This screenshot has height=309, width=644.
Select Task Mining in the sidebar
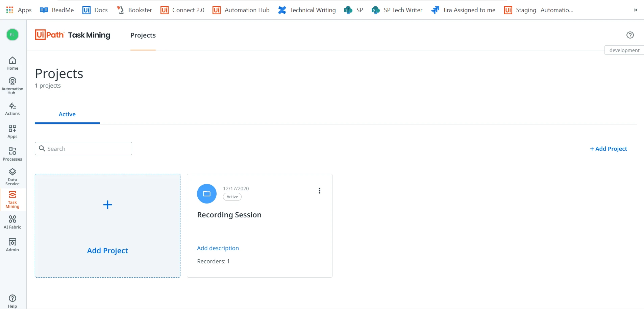pos(13,200)
